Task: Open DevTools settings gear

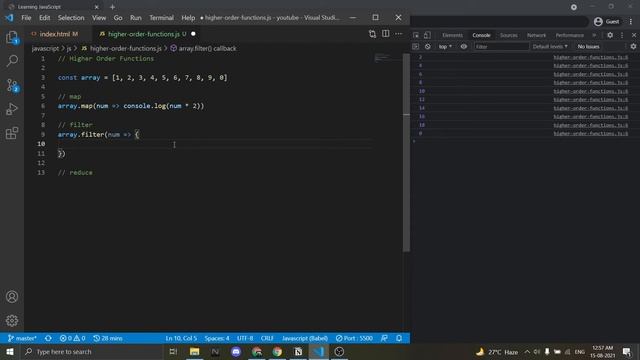Action: 610,35
